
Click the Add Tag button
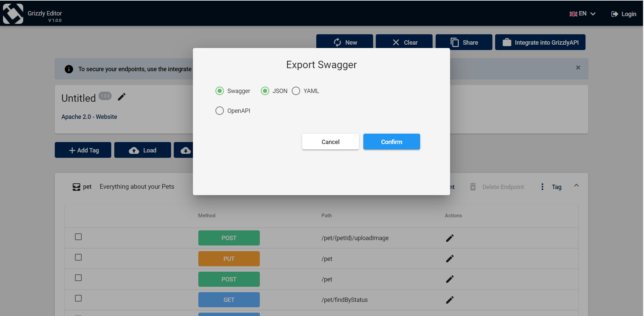(x=83, y=150)
